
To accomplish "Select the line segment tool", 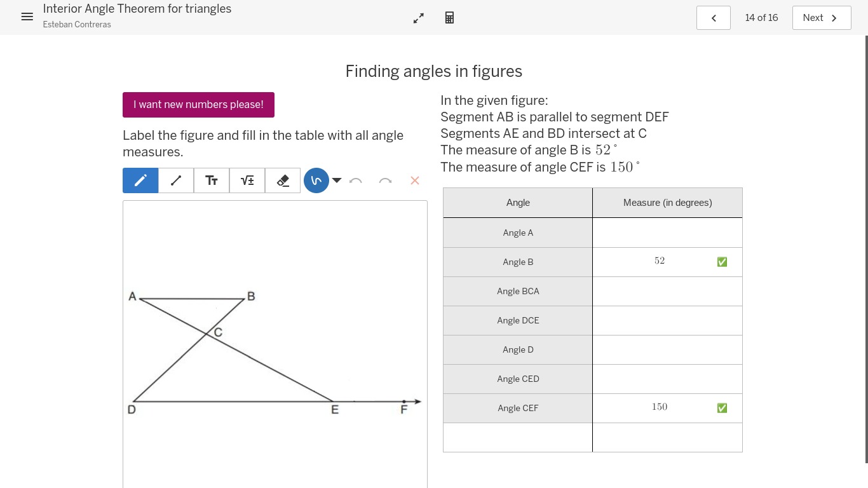I will coord(176,180).
